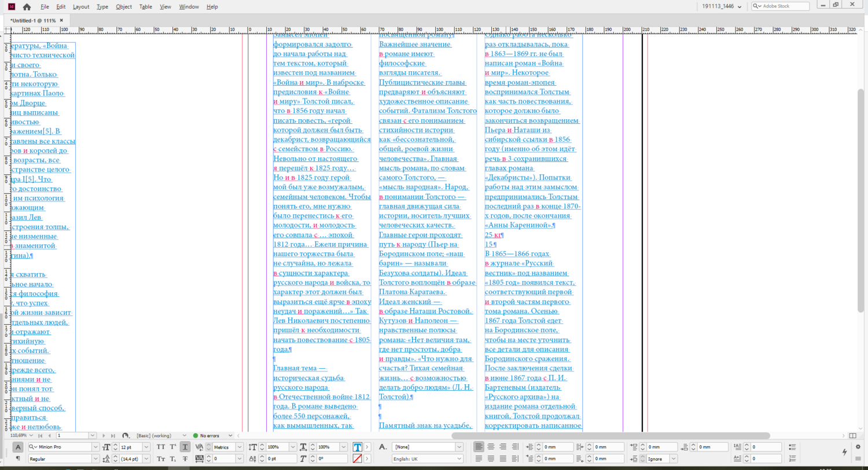The width and height of the screenshot is (868, 470).
Task: Align paragraph text left
Action: [479, 447]
